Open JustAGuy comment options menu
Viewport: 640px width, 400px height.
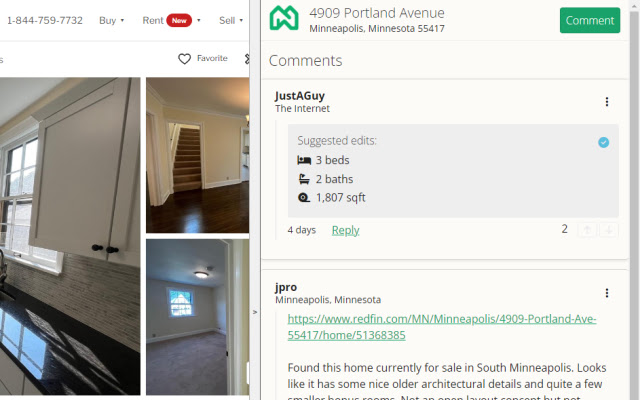point(607,102)
